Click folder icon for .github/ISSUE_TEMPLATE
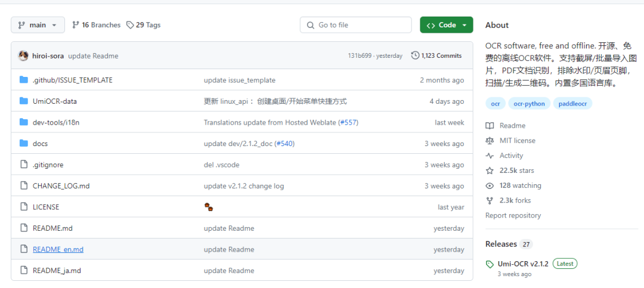644x288 pixels. (x=24, y=80)
